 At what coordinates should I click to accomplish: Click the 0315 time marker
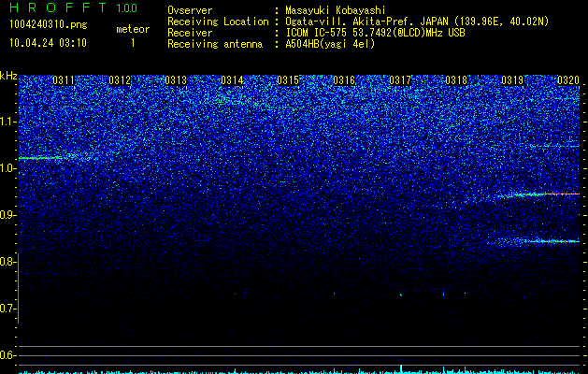click(x=288, y=80)
